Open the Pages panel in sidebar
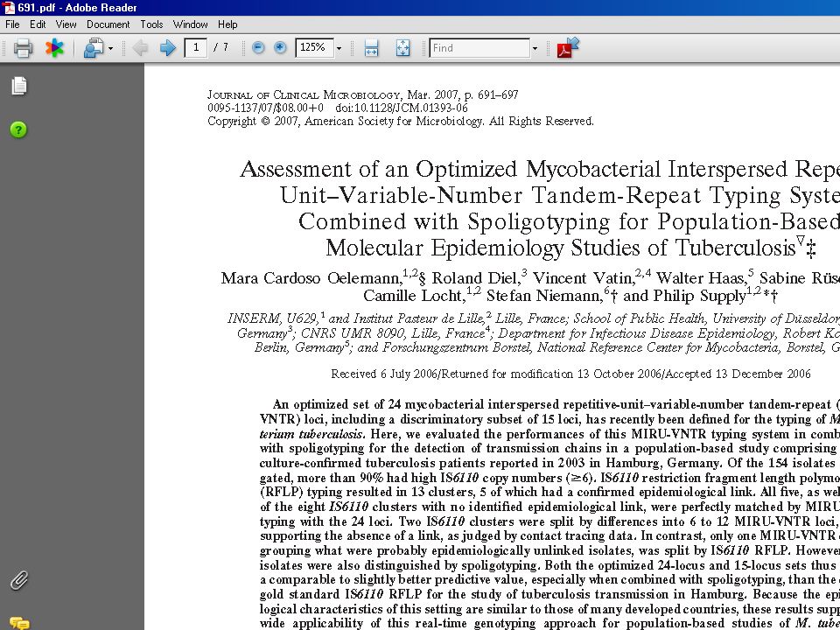Image resolution: width=840 pixels, height=630 pixels. point(19,86)
